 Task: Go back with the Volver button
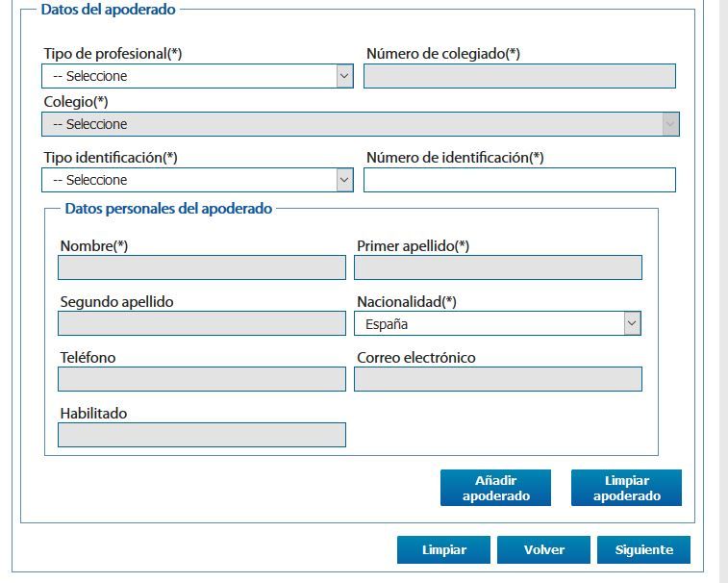pyautogui.click(x=543, y=550)
